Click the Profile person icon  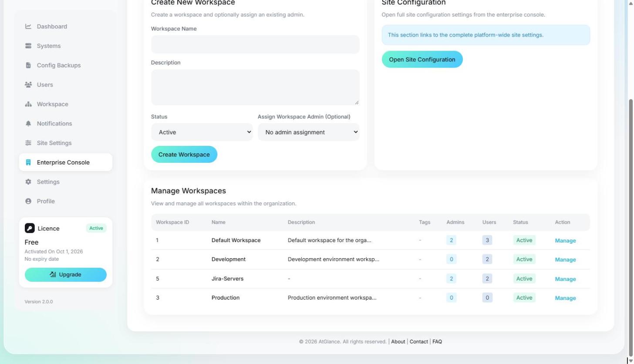tap(28, 201)
